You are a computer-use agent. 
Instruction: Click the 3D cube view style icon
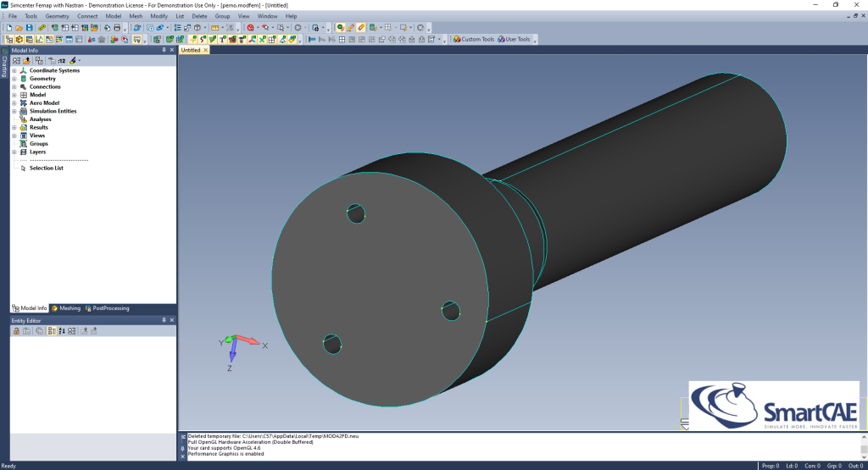pos(197,28)
